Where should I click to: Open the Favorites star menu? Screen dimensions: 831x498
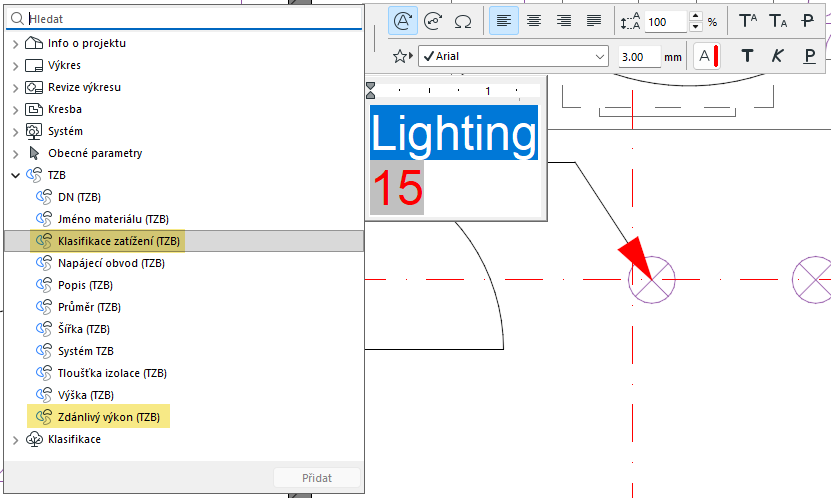click(x=402, y=56)
